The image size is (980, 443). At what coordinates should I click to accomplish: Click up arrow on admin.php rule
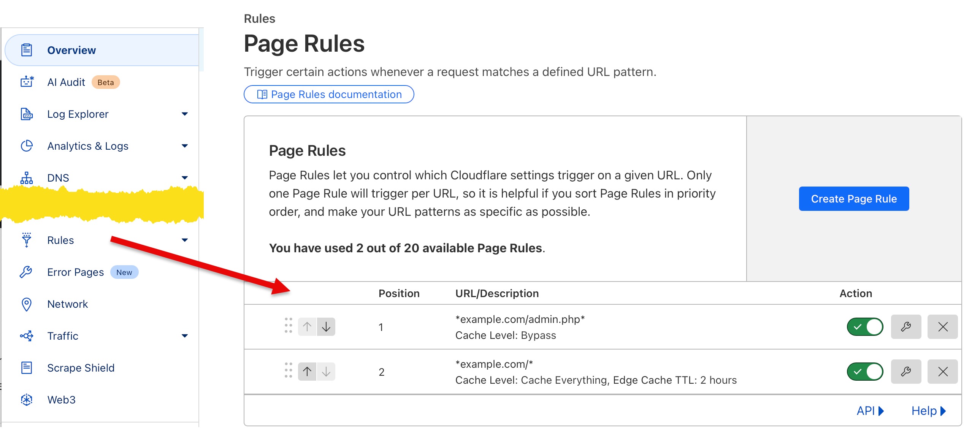point(307,327)
